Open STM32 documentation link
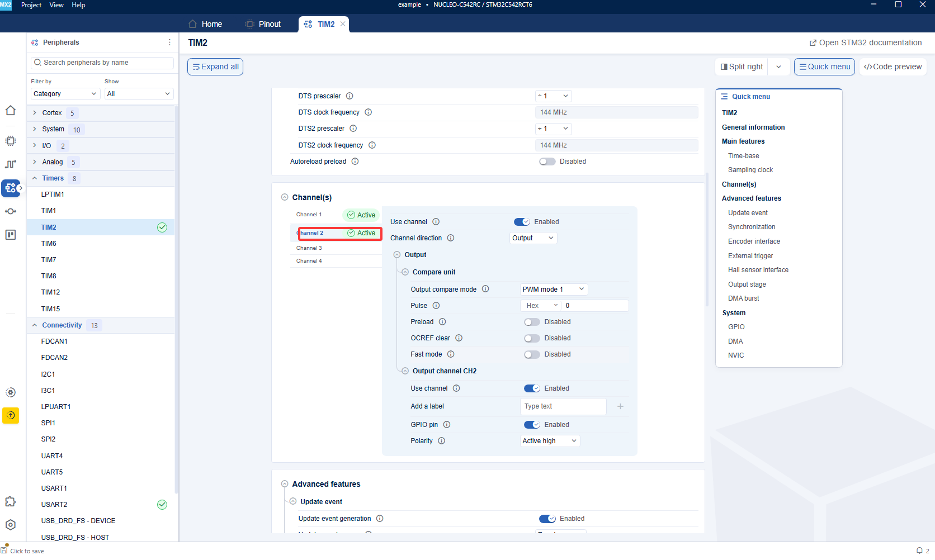 pos(866,42)
